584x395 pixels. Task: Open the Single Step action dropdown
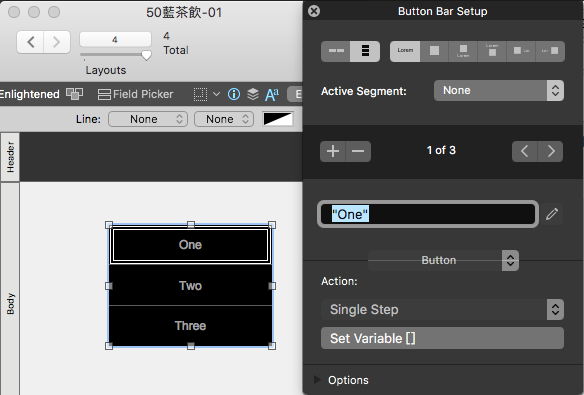(442, 309)
